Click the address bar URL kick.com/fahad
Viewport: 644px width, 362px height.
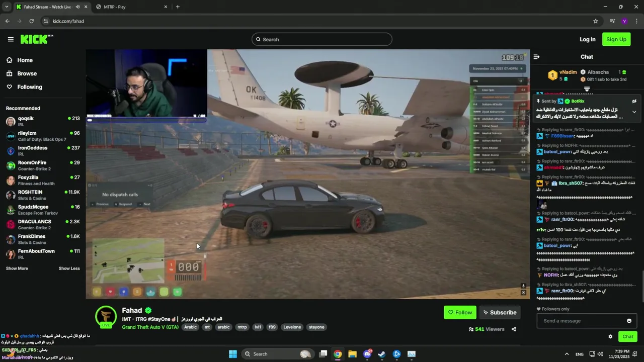tap(68, 21)
